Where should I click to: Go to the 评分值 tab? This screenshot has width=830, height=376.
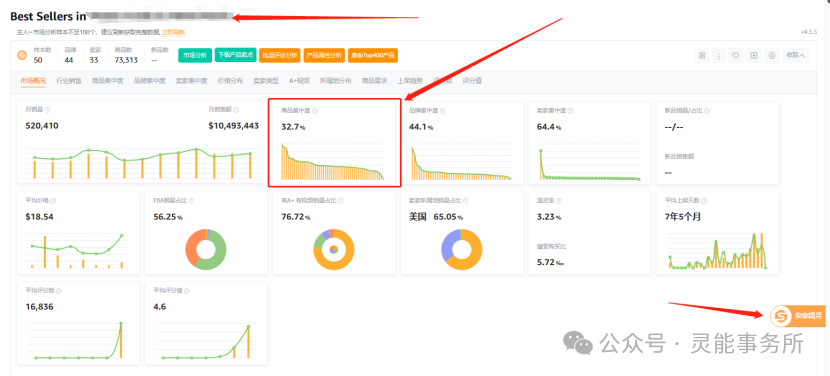pyautogui.click(x=472, y=81)
